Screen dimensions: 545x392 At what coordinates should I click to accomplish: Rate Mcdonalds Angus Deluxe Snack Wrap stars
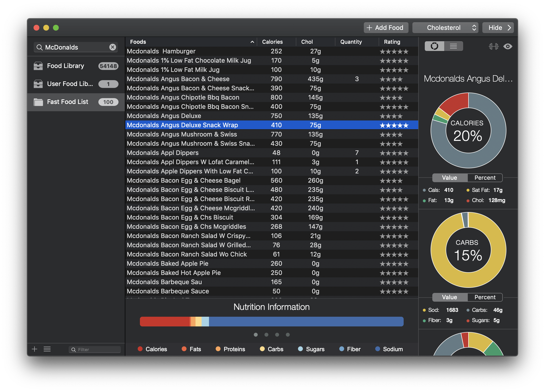pyautogui.click(x=394, y=125)
